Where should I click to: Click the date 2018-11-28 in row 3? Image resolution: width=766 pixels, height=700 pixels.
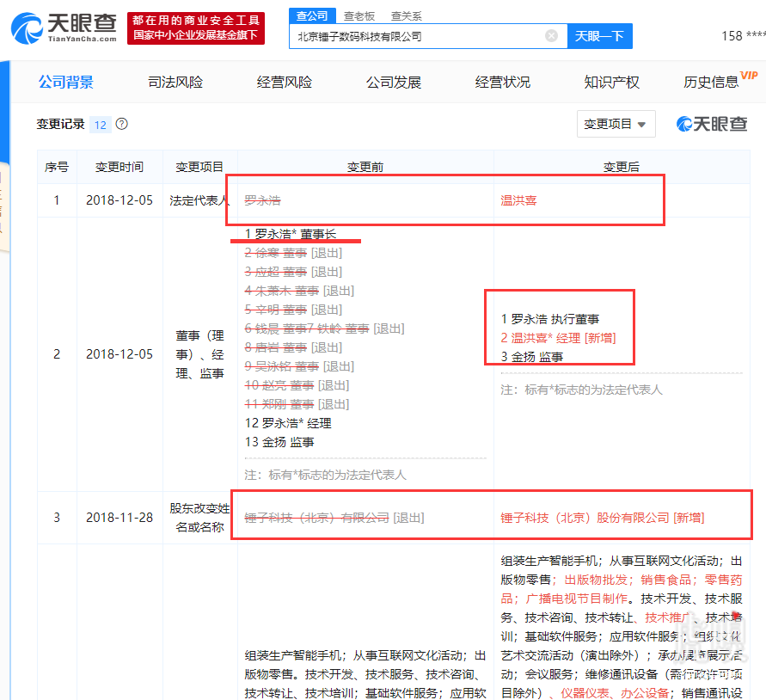coord(119,518)
